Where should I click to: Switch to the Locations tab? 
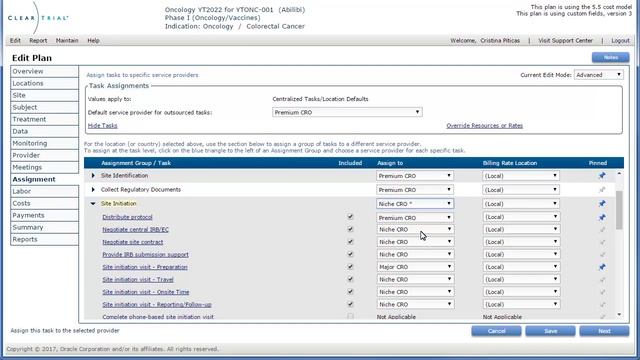[44, 83]
